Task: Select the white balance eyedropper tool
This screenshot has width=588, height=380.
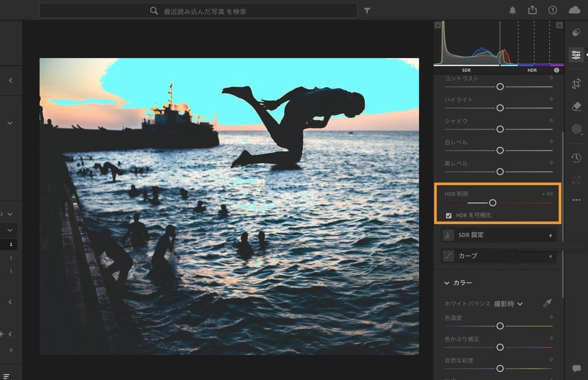Action: 547,304
